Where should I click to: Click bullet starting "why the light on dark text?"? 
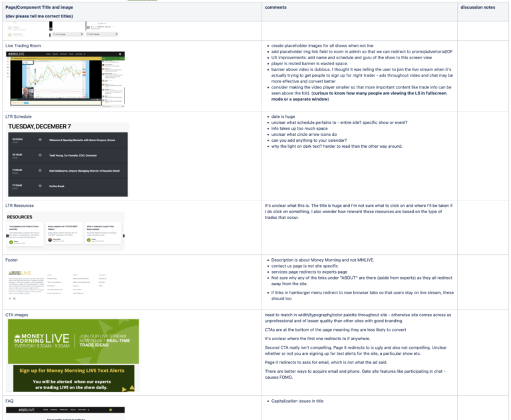point(337,146)
